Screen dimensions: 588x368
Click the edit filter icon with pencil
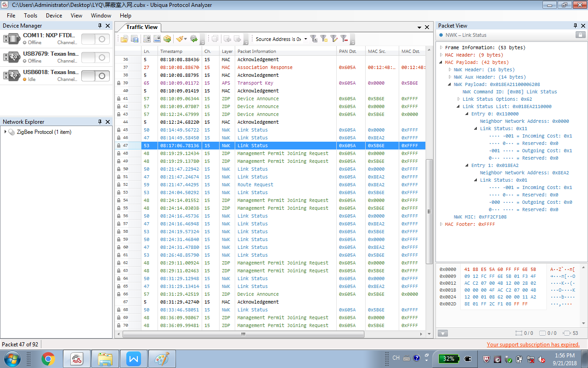tap(334, 39)
